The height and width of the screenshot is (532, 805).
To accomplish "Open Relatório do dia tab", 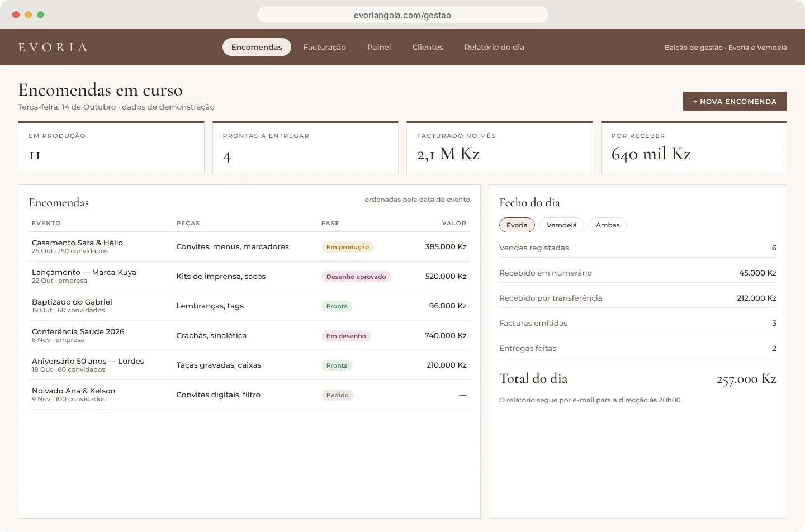I will [x=494, y=47].
